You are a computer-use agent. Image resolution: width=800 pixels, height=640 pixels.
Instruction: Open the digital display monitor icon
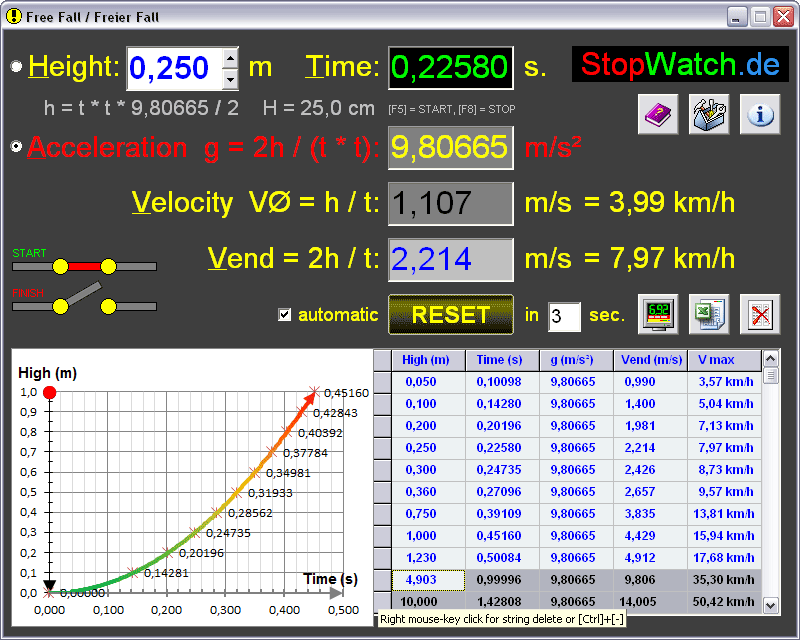click(658, 314)
